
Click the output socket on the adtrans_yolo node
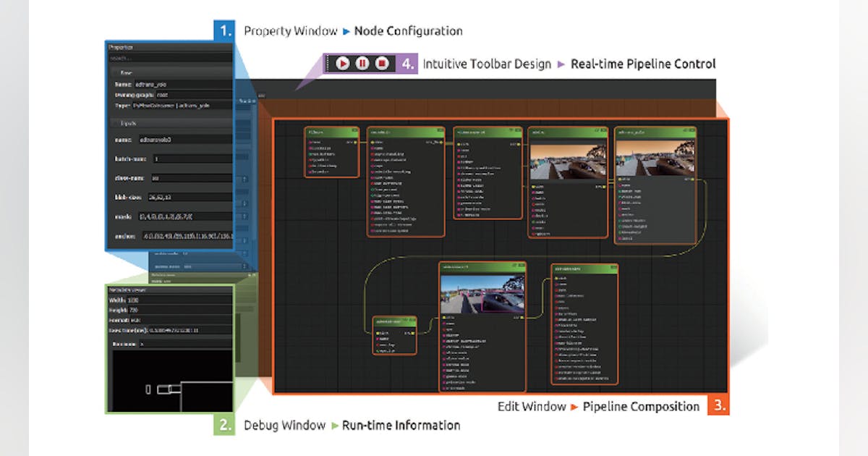coord(694,180)
